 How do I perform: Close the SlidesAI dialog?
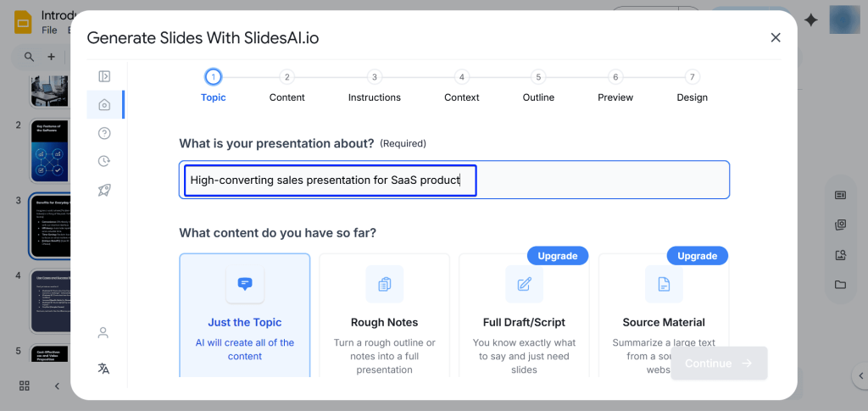[775, 37]
